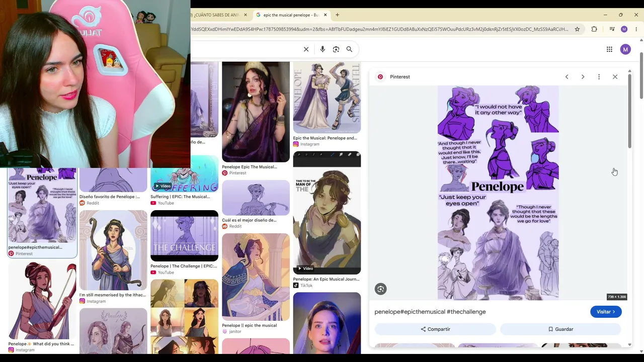644x362 pixels.
Task: Click the page vertical scrollbar
Action: click(641, 75)
